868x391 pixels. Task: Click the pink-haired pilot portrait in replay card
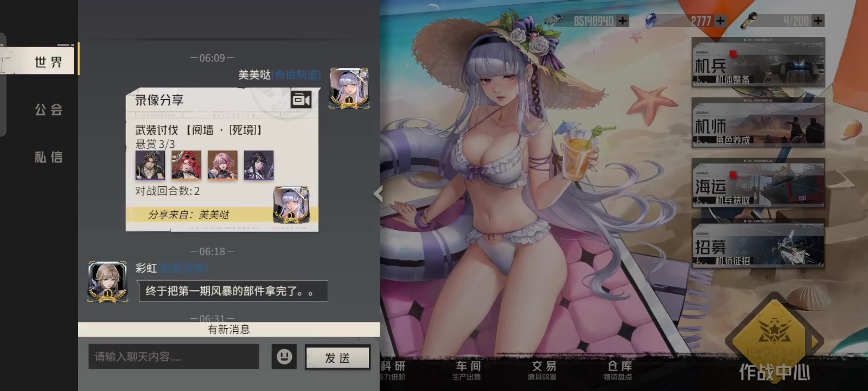[x=222, y=165]
